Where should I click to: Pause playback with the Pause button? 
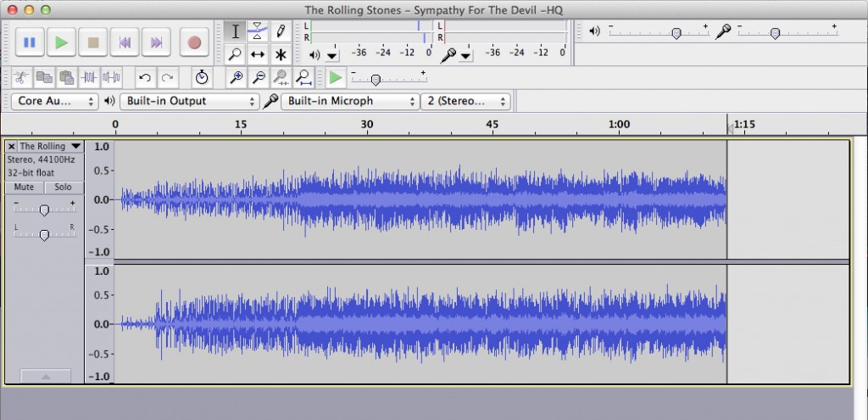coord(30,42)
